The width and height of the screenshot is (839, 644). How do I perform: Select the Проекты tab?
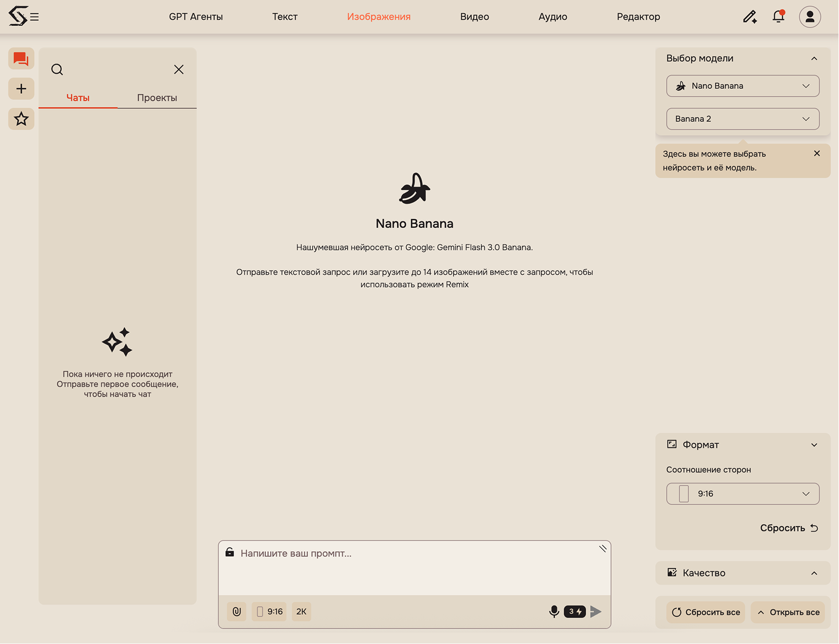click(x=157, y=98)
